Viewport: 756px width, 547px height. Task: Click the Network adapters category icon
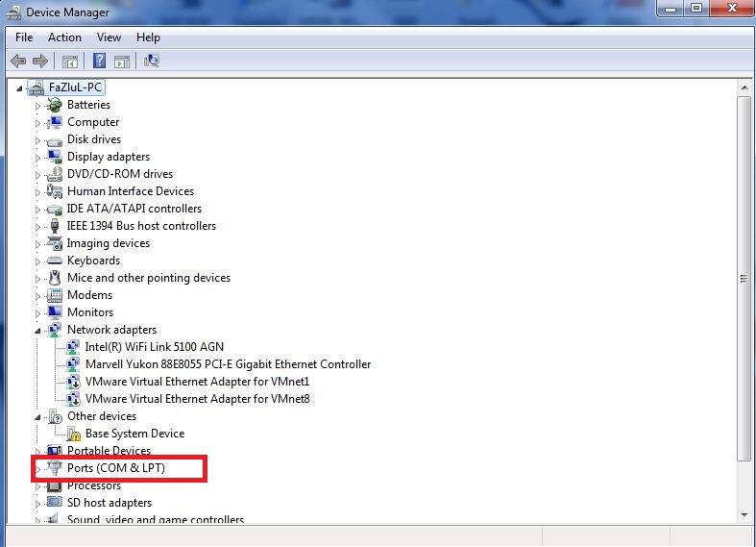[x=55, y=330]
